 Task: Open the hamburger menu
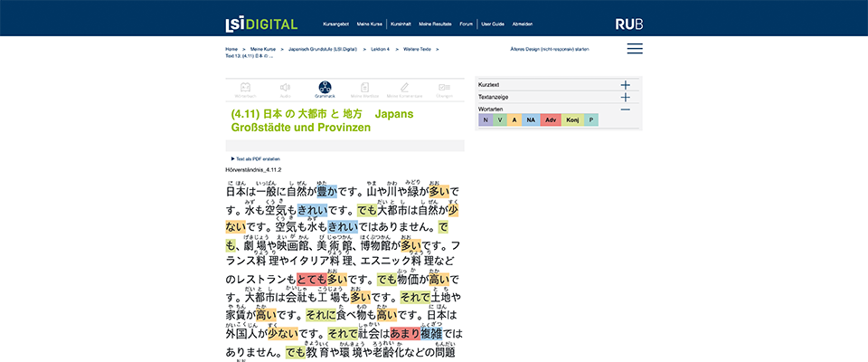tap(635, 49)
